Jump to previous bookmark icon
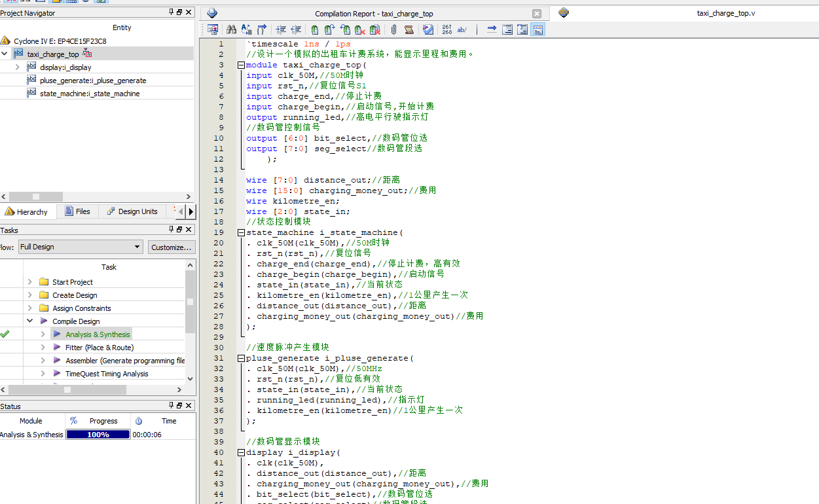 345,29
